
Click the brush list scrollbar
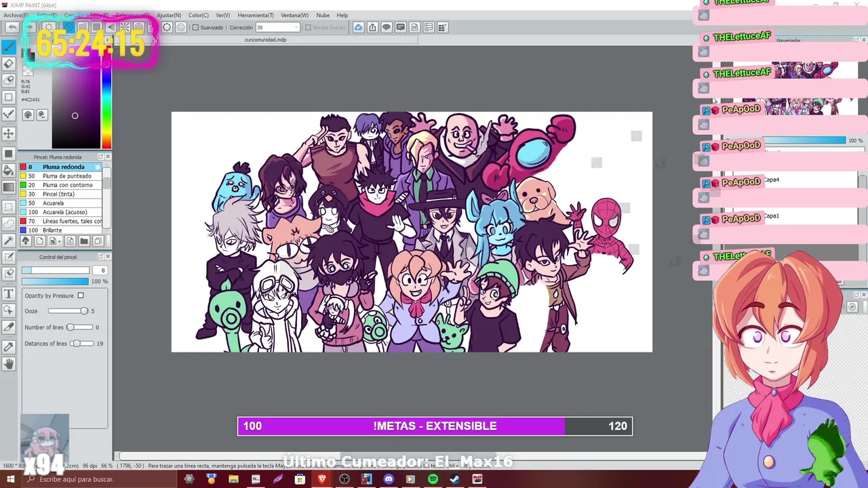[106, 197]
